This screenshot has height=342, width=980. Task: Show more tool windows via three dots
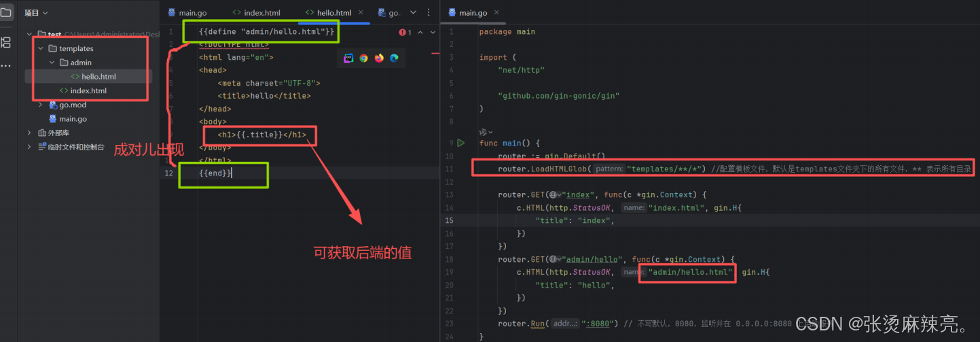click(x=6, y=66)
